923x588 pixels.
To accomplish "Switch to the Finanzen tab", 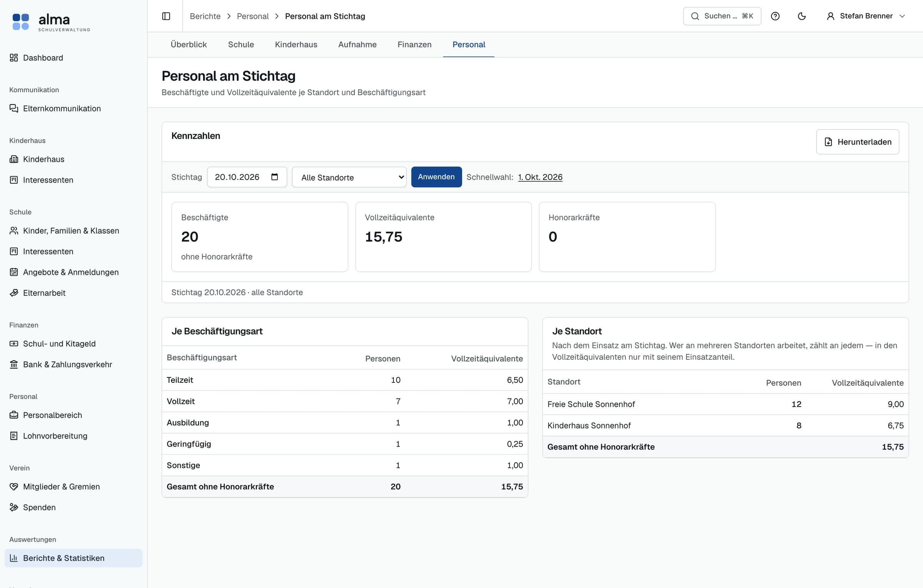I will pos(415,45).
